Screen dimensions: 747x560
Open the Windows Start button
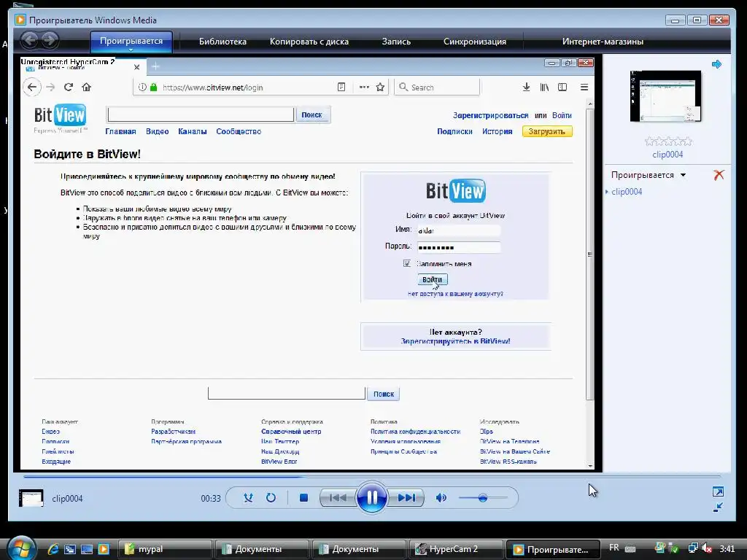click(x=22, y=548)
